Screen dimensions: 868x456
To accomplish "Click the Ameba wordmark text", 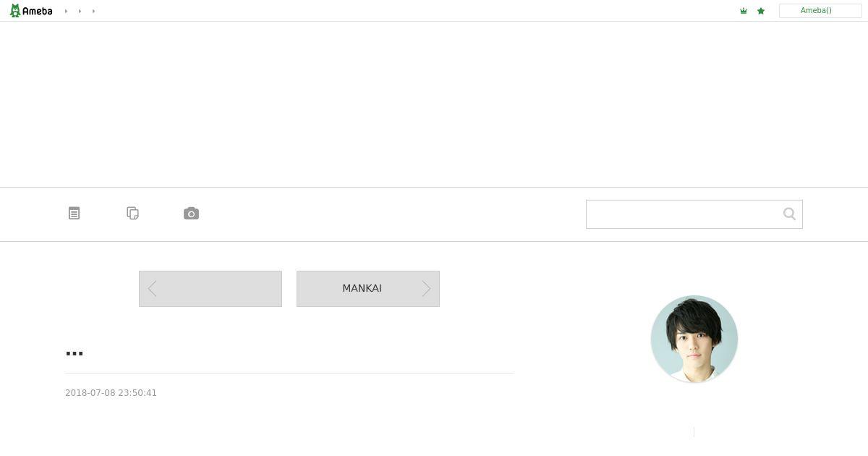I will (38, 11).
